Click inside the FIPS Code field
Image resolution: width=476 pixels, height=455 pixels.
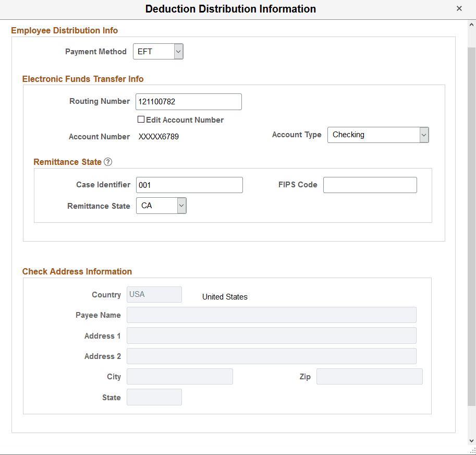point(370,185)
